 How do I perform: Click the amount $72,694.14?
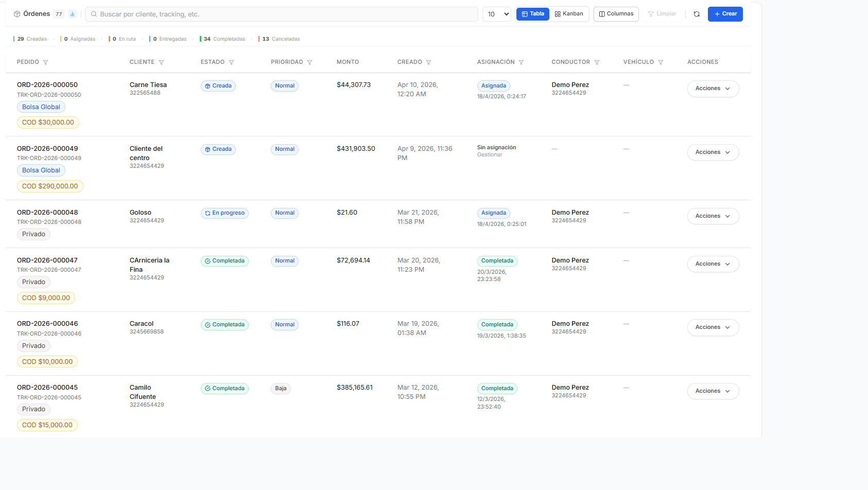click(x=353, y=260)
